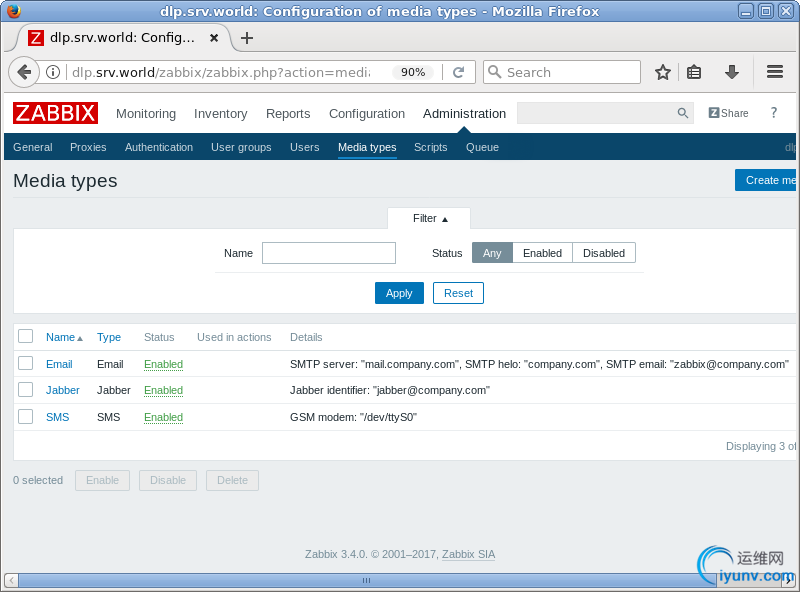Screen dimensions: 800x592
Task: Go to General submenu
Action: (x=33, y=147)
